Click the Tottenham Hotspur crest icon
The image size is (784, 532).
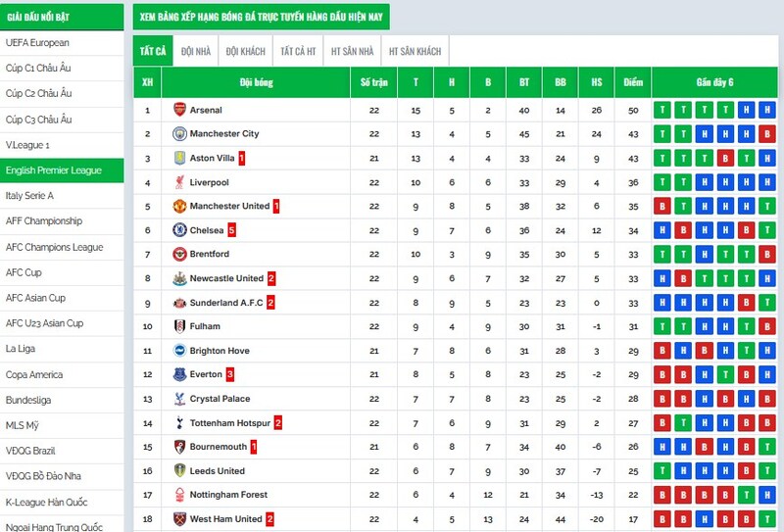tap(179, 422)
